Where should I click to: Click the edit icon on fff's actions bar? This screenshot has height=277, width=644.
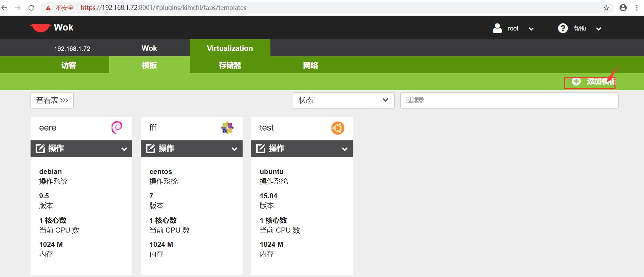click(x=151, y=149)
